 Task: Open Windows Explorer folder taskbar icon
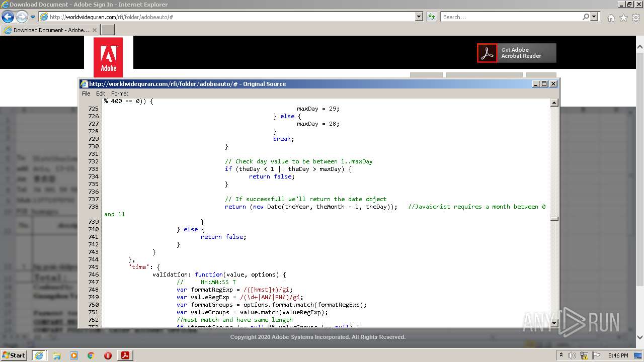click(x=57, y=355)
